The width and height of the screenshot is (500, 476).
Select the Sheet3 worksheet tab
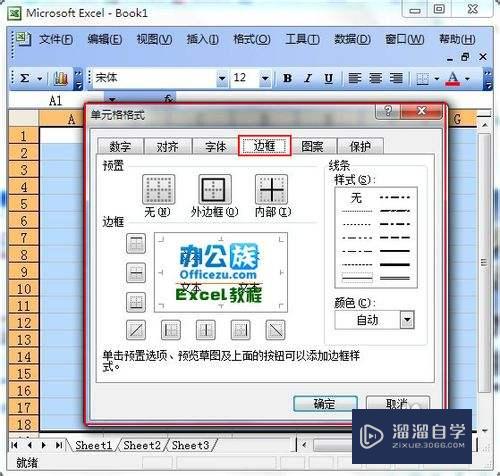coord(191,445)
